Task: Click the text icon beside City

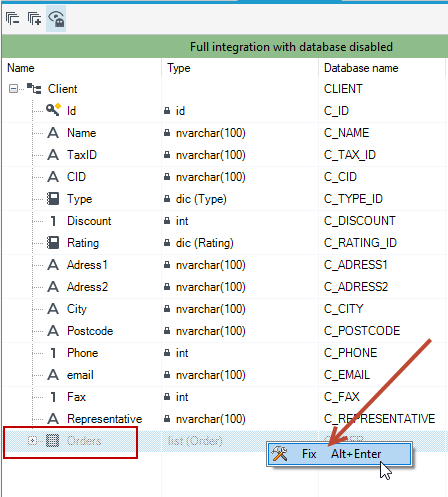Action: 53,309
